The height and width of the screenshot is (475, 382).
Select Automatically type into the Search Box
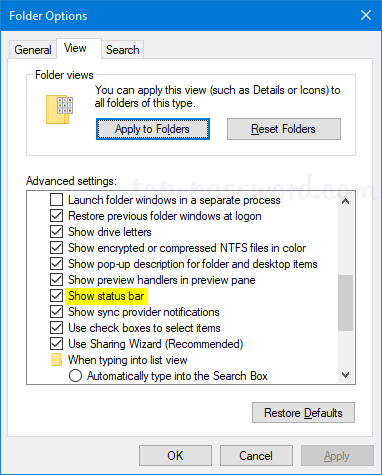(75, 376)
